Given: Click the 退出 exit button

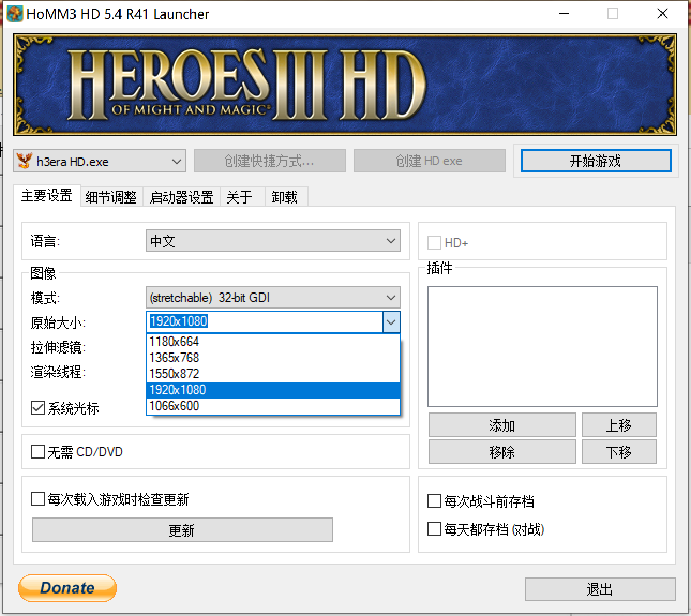Looking at the screenshot, I should pyautogui.click(x=600, y=589).
